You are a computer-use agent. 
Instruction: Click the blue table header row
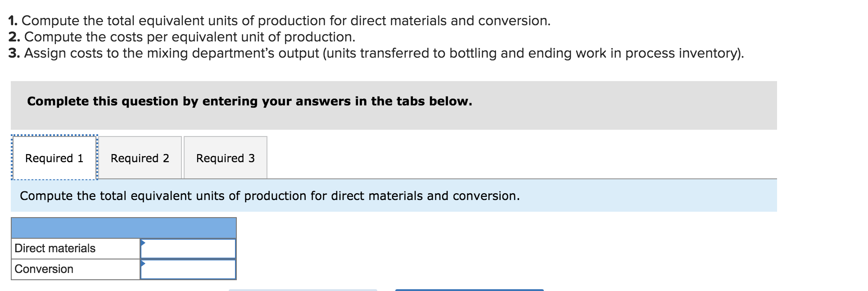[x=123, y=227]
